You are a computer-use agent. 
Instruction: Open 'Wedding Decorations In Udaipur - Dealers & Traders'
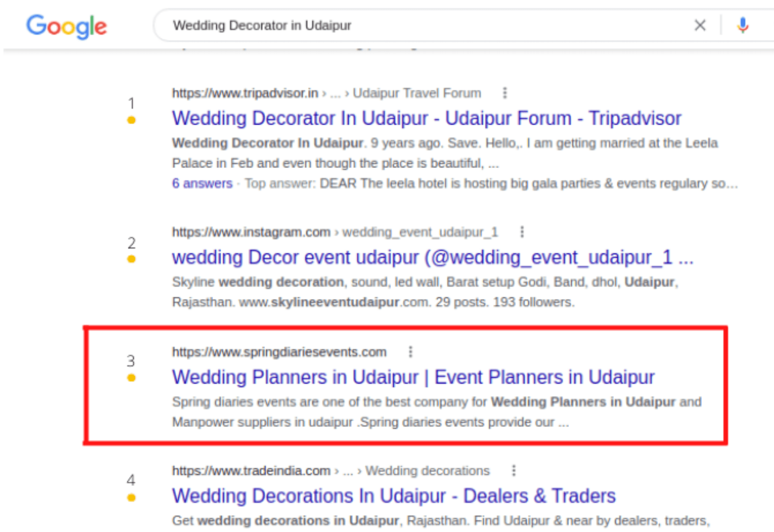pyautogui.click(x=394, y=496)
